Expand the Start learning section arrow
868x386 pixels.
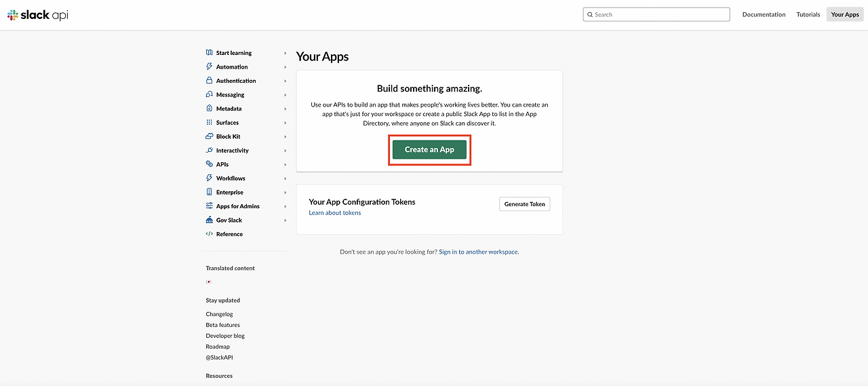pos(285,53)
